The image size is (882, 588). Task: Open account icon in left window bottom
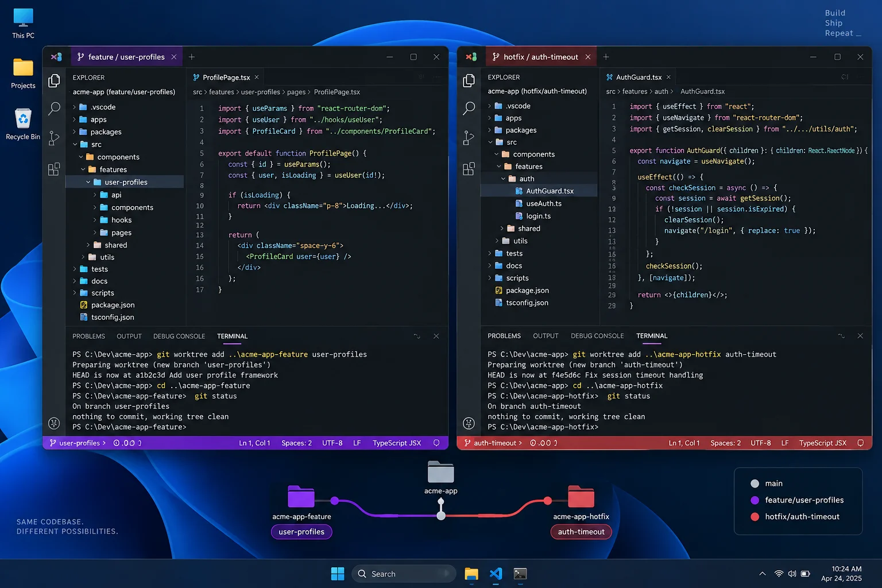[x=54, y=423]
